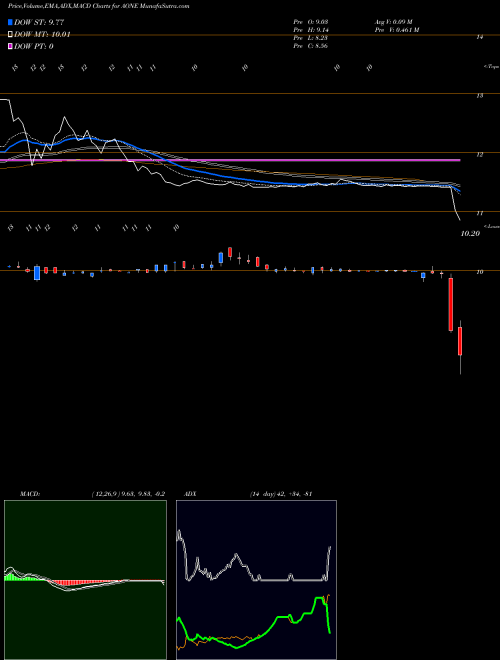Open the MACD histogram chart panel
The image size is (500, 660).
pyautogui.click(x=85, y=580)
